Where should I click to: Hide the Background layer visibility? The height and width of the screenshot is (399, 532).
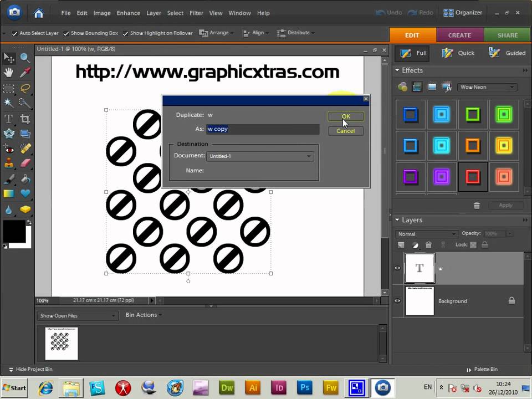(x=397, y=300)
